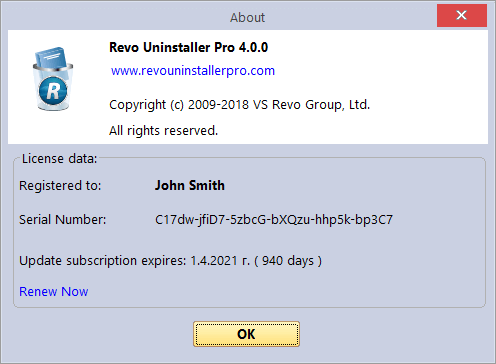This screenshot has height=364, width=496.
Task: Click the Renew Now link
Action: tap(54, 292)
